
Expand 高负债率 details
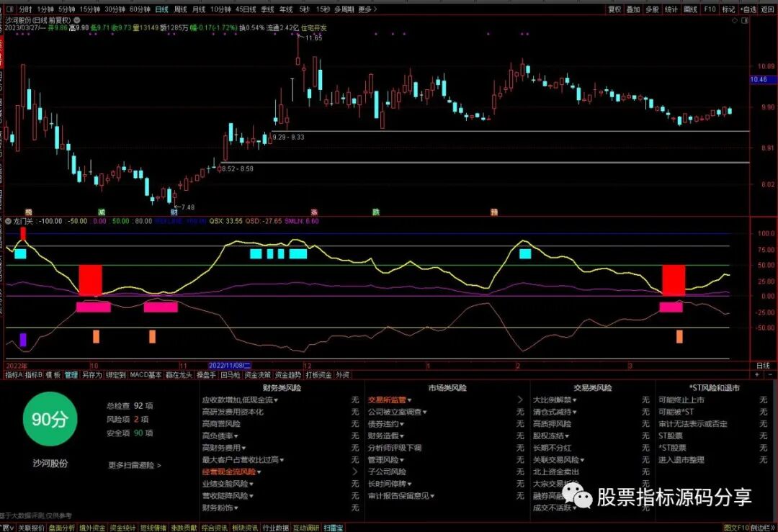tap(220, 436)
